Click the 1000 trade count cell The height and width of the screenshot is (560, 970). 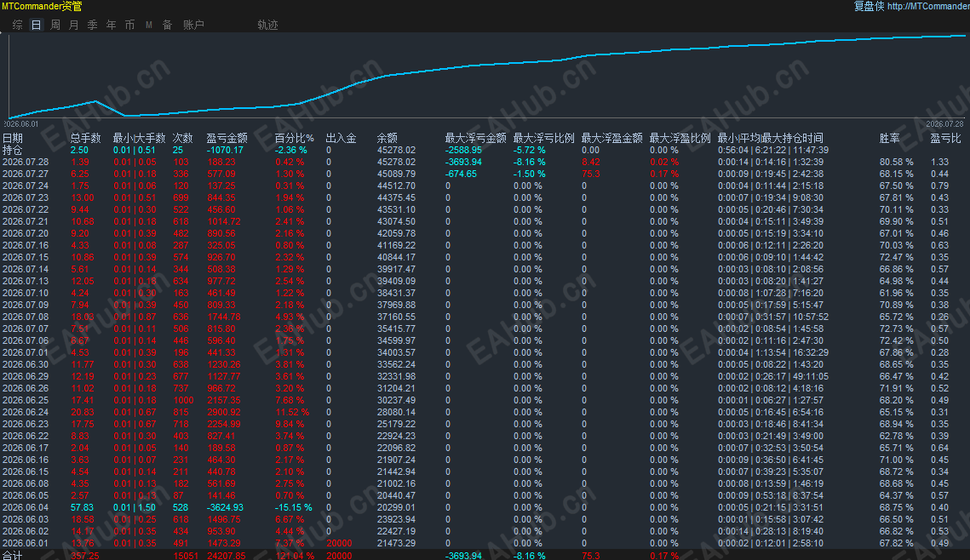[183, 400]
